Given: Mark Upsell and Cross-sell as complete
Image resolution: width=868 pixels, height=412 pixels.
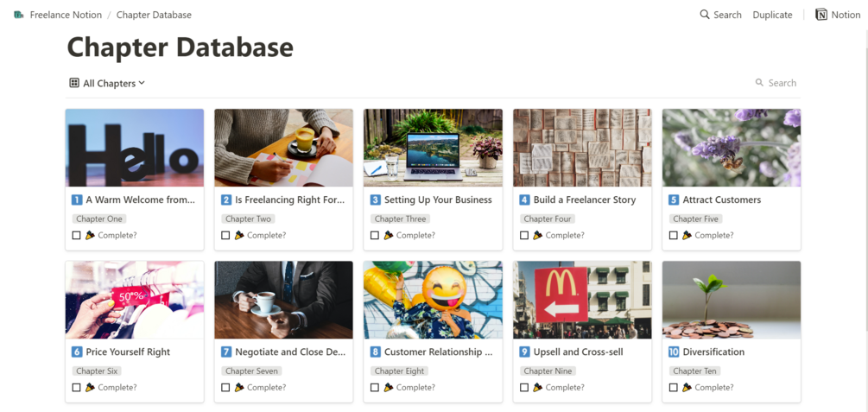Looking at the screenshot, I should click(524, 388).
